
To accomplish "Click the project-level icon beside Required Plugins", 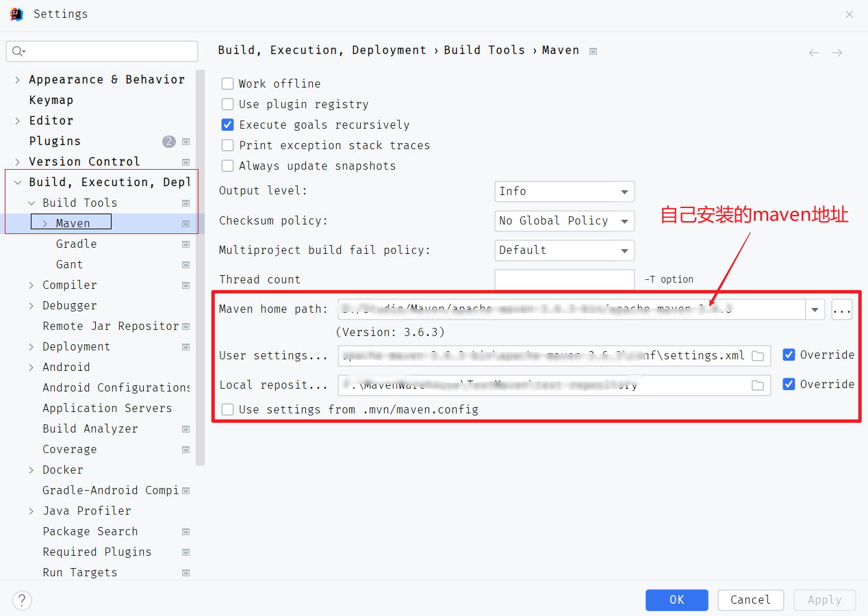I will [x=186, y=552].
